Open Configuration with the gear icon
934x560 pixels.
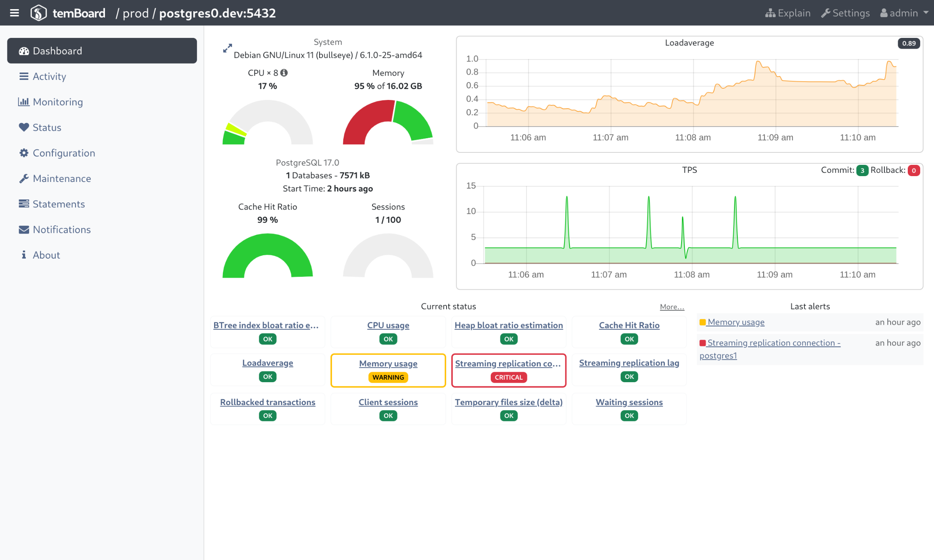pos(64,153)
